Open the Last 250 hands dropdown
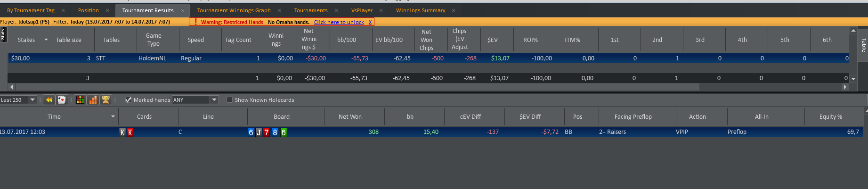The height and width of the screenshot is (189, 868). (32, 100)
